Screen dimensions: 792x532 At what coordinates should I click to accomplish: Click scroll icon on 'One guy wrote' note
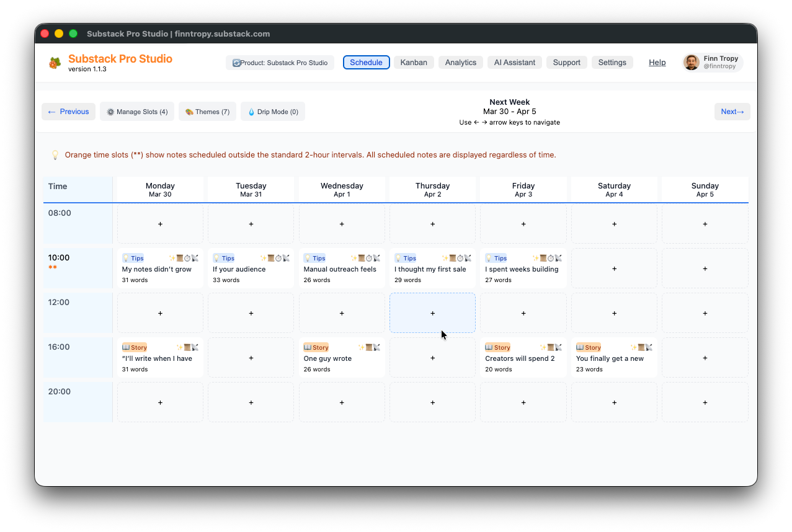[x=369, y=347]
